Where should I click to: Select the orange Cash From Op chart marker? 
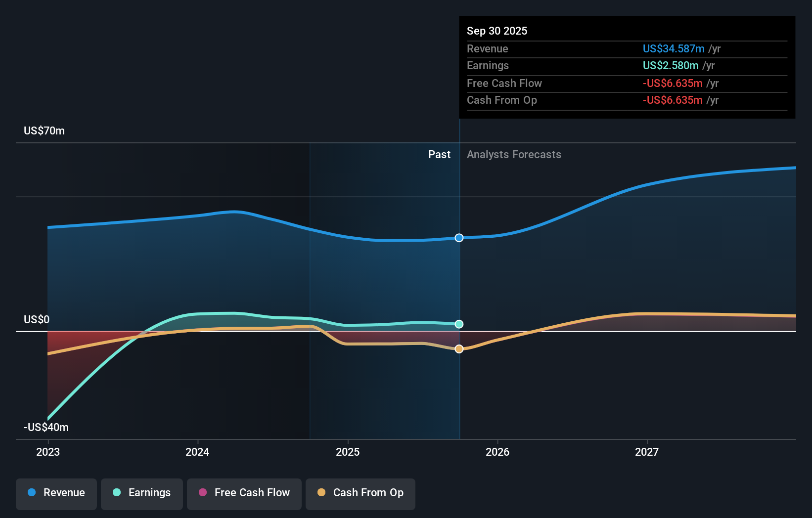coord(459,348)
